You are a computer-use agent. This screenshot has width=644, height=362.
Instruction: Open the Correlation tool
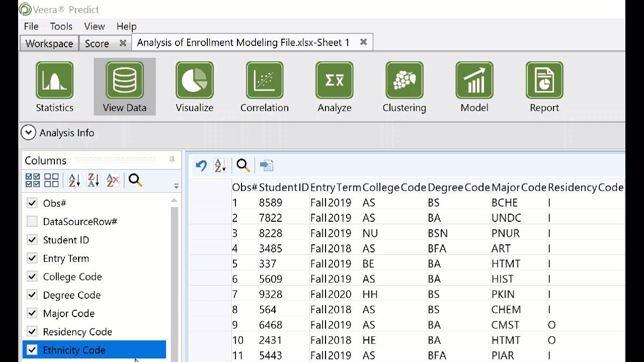click(264, 86)
